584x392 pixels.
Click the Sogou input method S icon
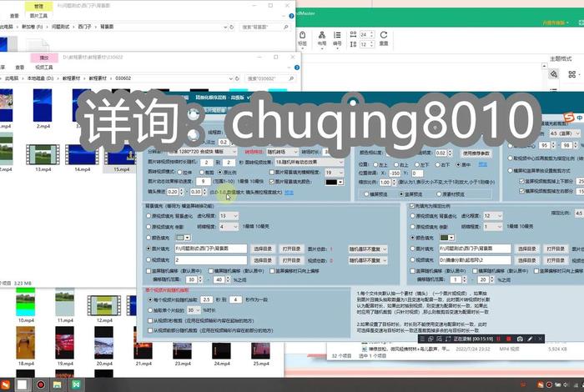[568, 118]
